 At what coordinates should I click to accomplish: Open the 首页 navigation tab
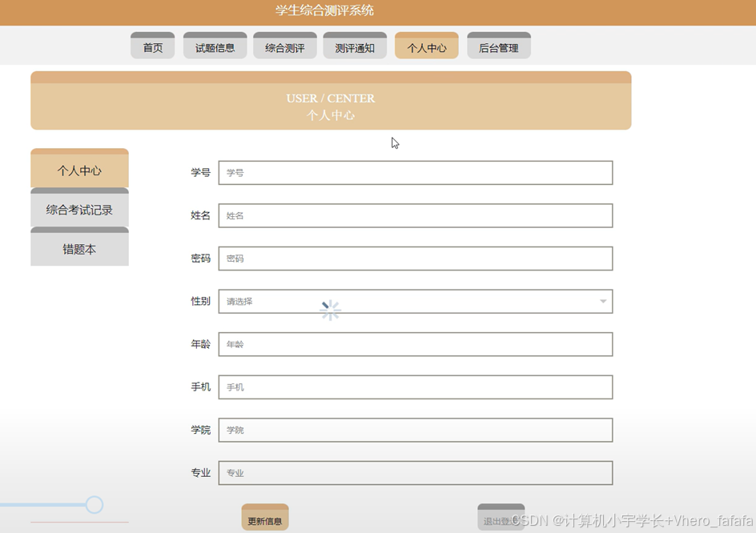click(x=152, y=46)
